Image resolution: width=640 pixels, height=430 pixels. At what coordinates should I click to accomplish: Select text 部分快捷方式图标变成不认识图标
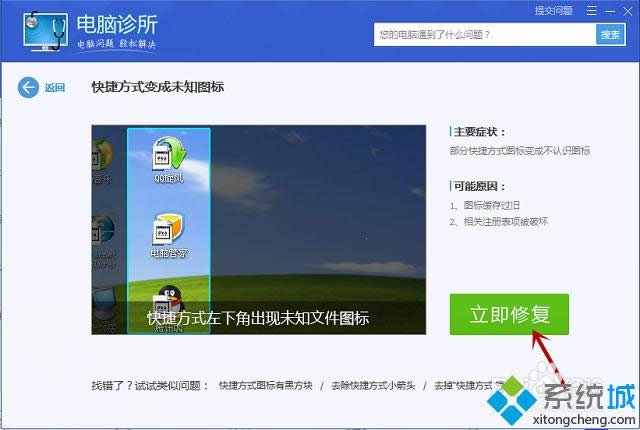pos(520,151)
